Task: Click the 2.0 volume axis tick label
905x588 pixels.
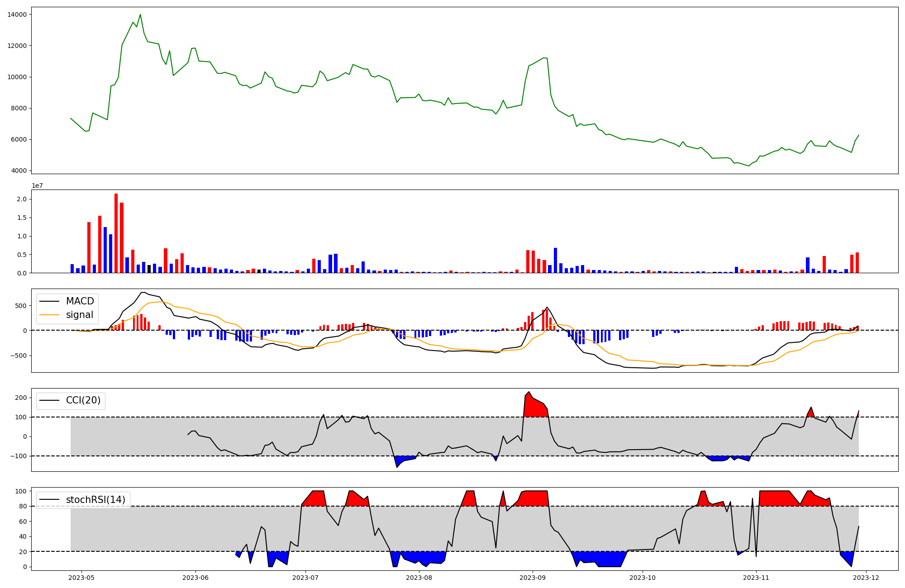Action: (21, 199)
